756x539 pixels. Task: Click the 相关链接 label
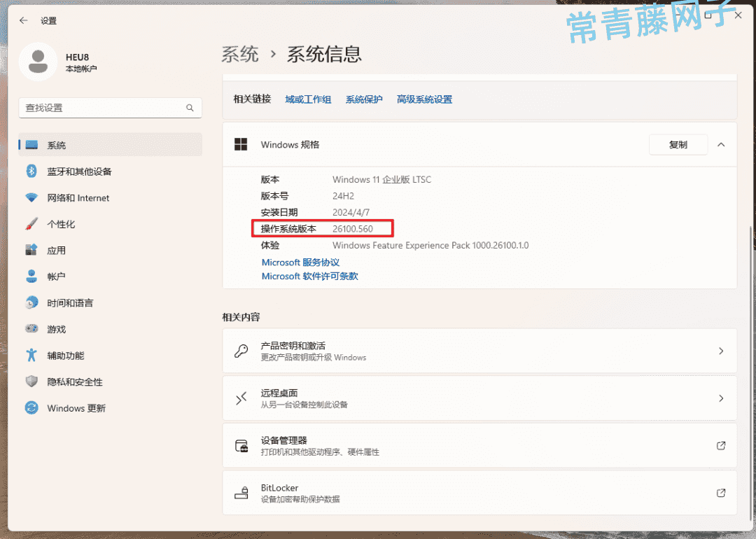(x=252, y=99)
